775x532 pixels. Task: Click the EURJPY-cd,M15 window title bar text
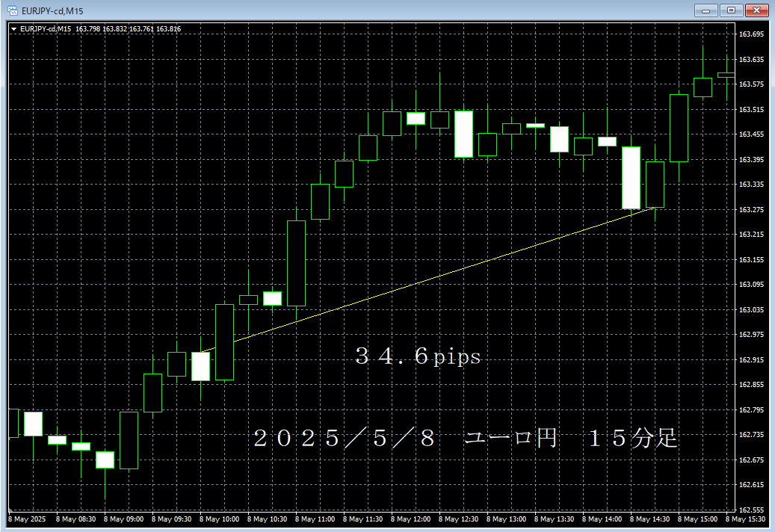pos(52,11)
